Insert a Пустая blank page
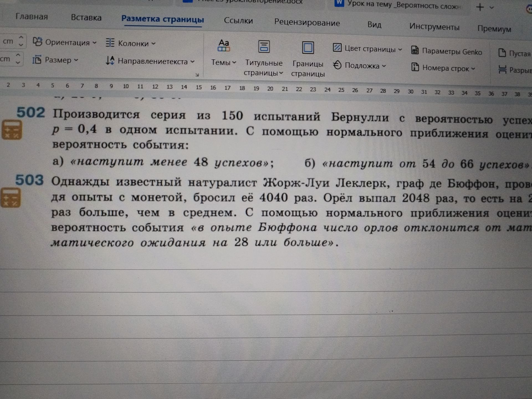Viewport: 532px width, 399px height. coord(514,53)
